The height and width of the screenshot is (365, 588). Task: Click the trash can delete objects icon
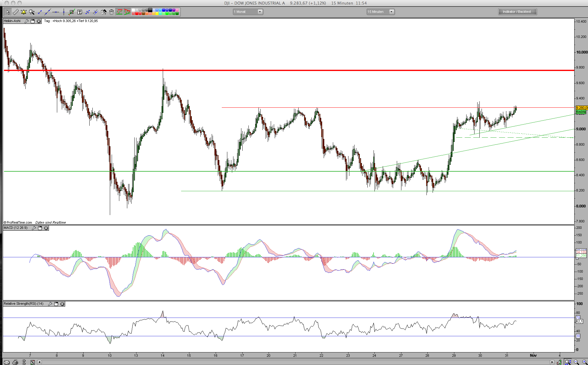(x=111, y=12)
